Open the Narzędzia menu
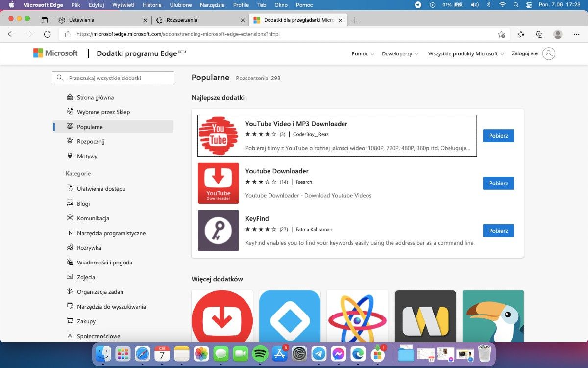This screenshot has width=588, height=368. point(213,5)
